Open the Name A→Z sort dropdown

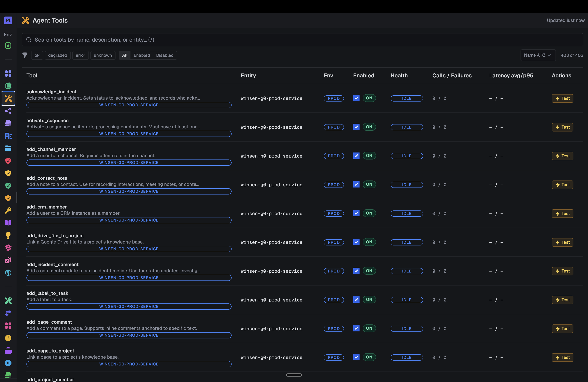click(538, 55)
